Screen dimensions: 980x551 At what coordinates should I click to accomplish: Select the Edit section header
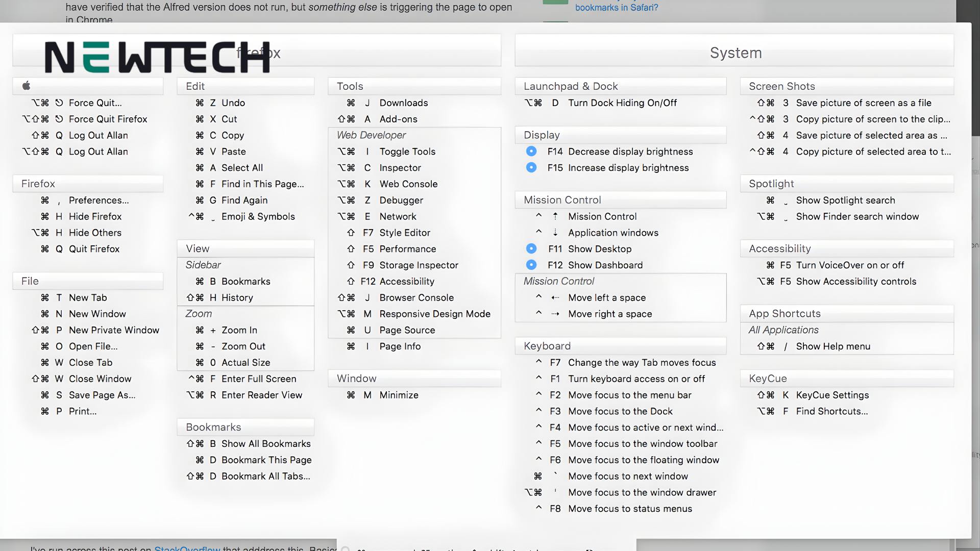pyautogui.click(x=246, y=86)
